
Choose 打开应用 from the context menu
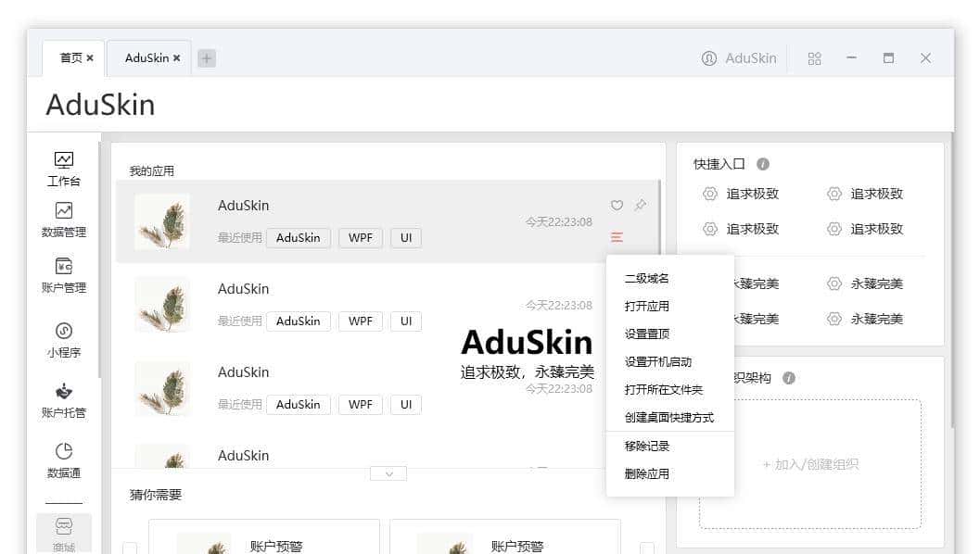click(x=646, y=307)
